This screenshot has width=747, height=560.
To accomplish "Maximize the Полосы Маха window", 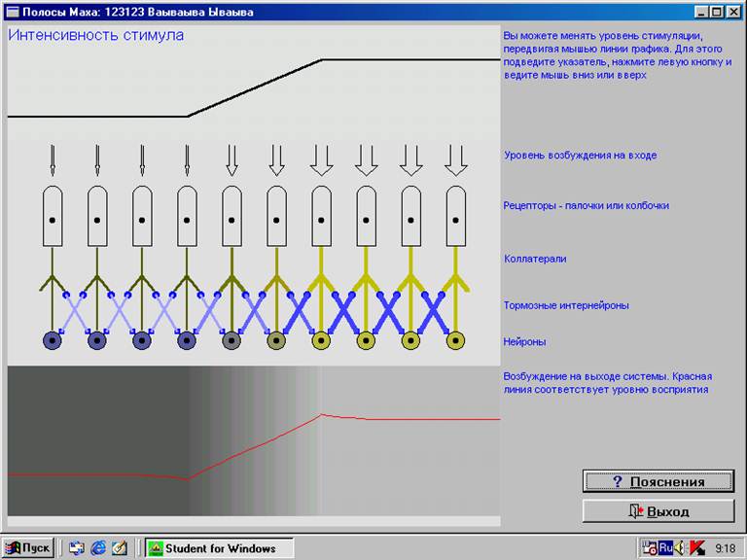I will 716,12.
